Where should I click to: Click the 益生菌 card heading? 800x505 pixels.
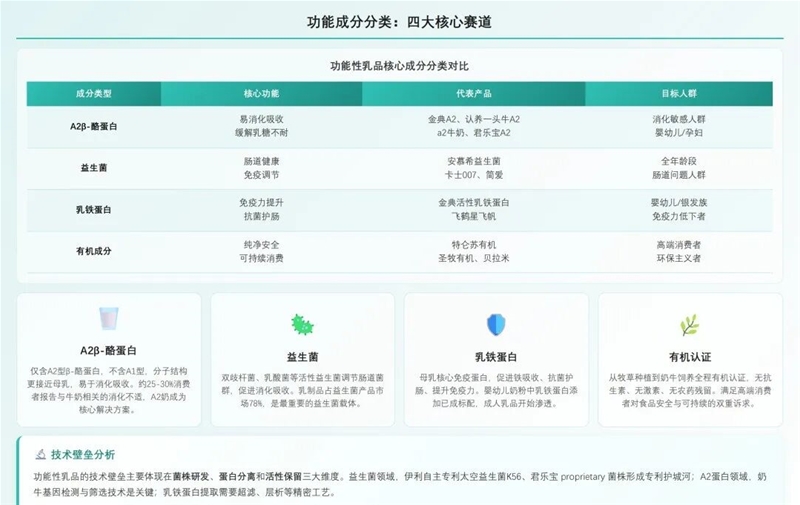point(302,357)
